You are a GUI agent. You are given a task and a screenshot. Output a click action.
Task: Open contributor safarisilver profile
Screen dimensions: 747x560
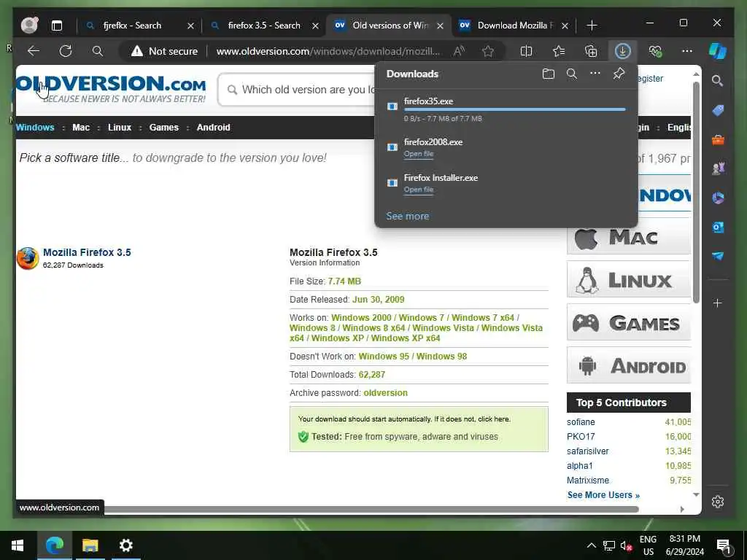click(x=587, y=451)
